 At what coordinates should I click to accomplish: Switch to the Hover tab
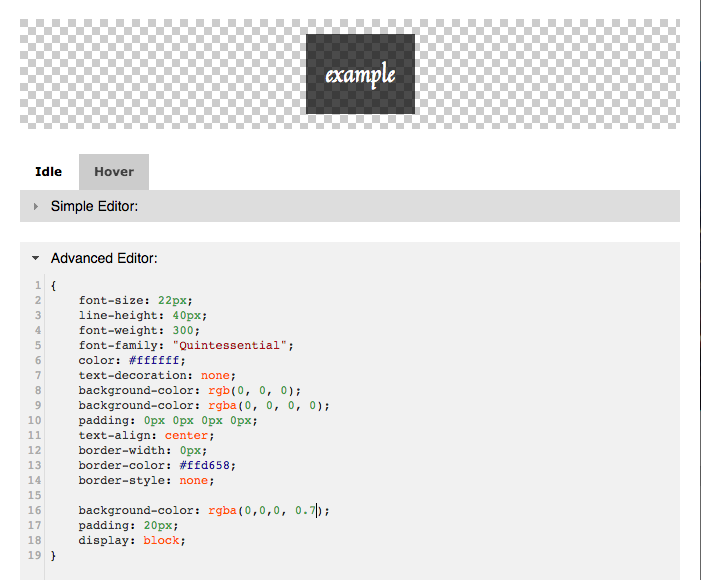point(114,172)
